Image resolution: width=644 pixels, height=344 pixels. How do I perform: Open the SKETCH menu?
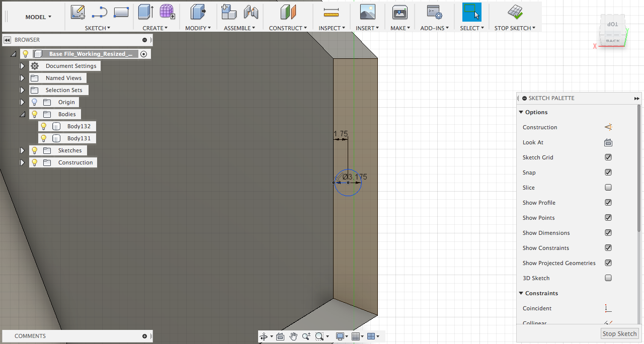point(98,28)
